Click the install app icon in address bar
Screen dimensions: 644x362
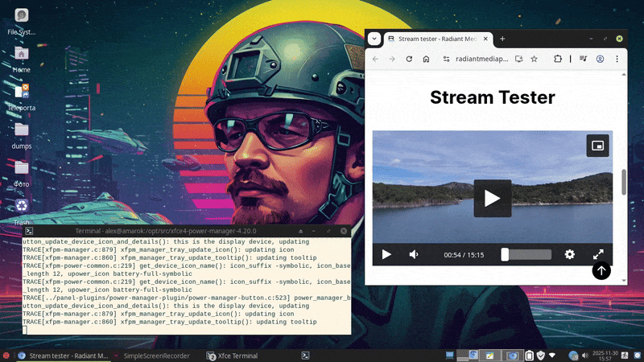[518, 59]
